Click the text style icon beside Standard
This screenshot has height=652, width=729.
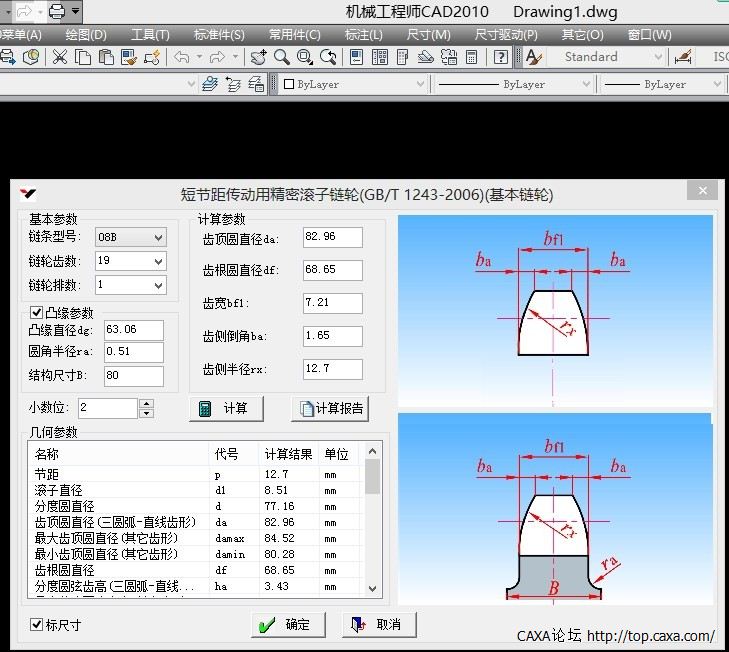(x=533, y=57)
